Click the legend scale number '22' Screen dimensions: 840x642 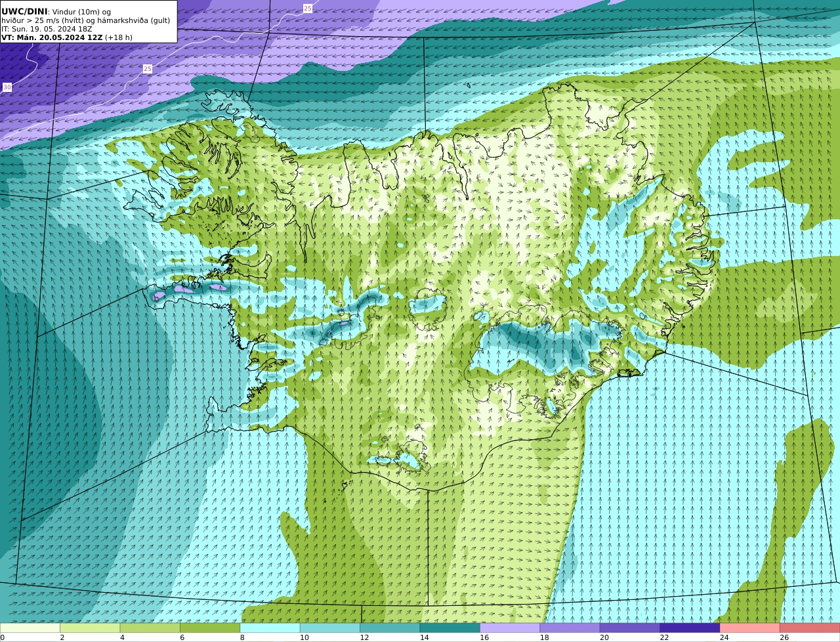pos(664,637)
